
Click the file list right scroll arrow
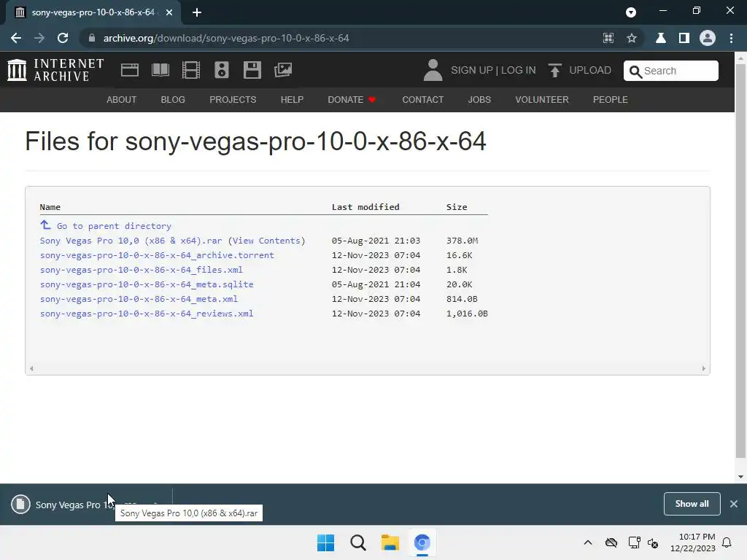pyautogui.click(x=704, y=368)
